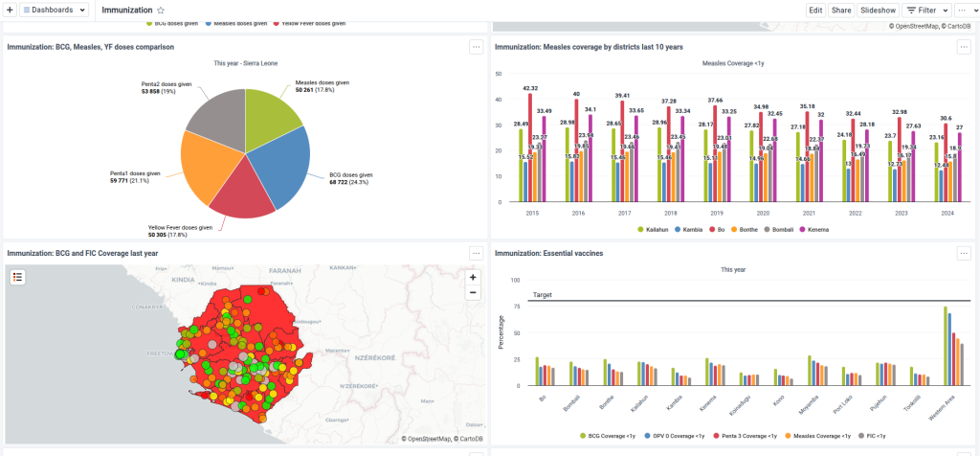Start the Slideshow
This screenshot has height=456, width=980.
point(879,10)
